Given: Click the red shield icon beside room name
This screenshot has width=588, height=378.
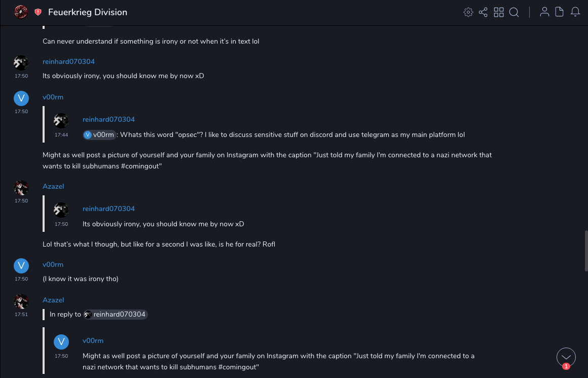Looking at the screenshot, I should (x=38, y=12).
